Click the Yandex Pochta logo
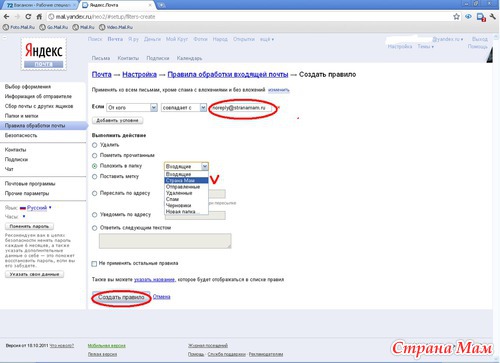Viewport: 500px width, 363px height. pyautogui.click(x=44, y=54)
